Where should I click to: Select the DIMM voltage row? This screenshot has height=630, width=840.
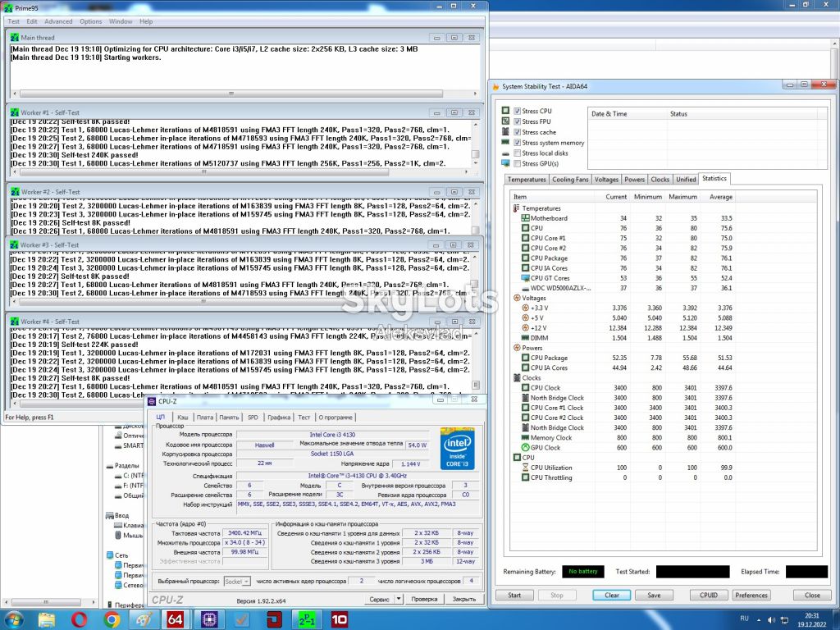[x=623, y=337]
